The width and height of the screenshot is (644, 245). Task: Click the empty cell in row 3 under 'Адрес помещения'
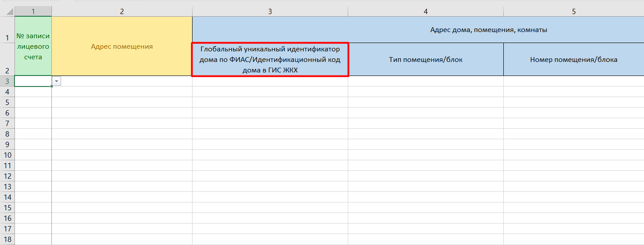(x=122, y=81)
